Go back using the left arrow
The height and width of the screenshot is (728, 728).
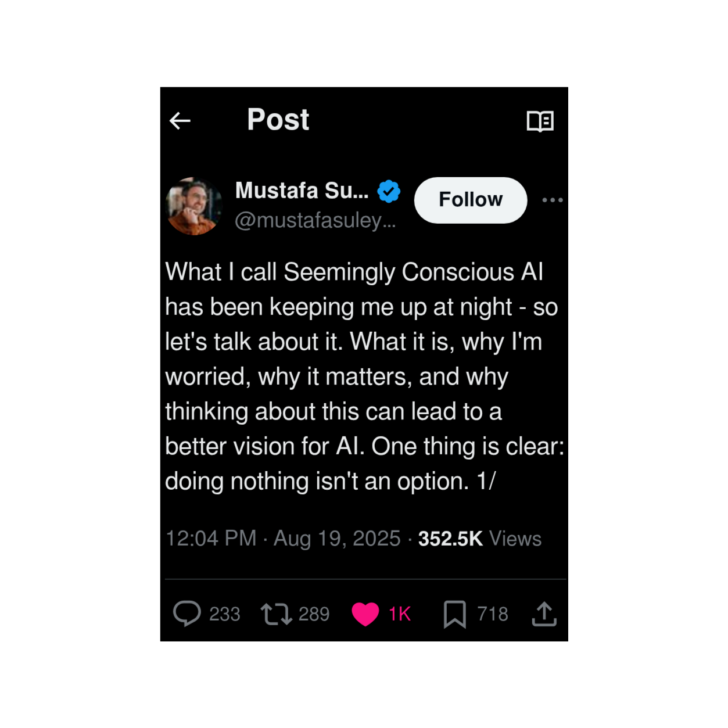pos(180,121)
